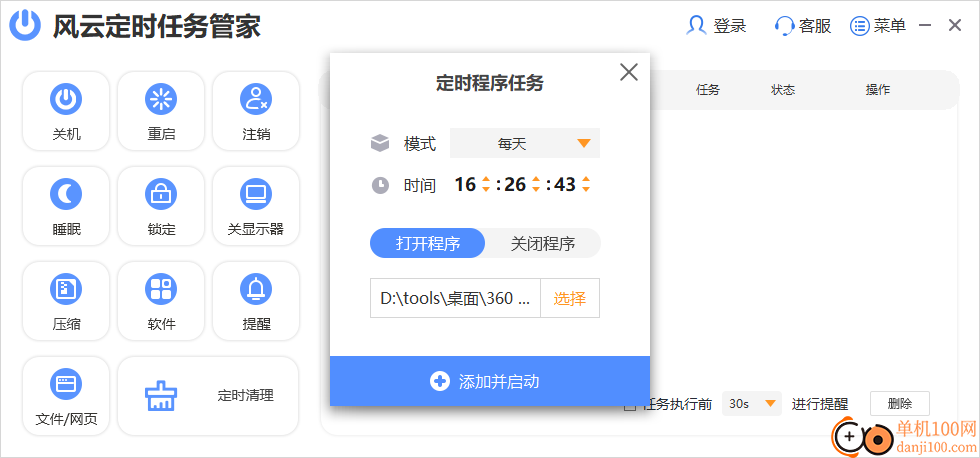
Task: Click the 时间 clock icon
Action: 380,186
